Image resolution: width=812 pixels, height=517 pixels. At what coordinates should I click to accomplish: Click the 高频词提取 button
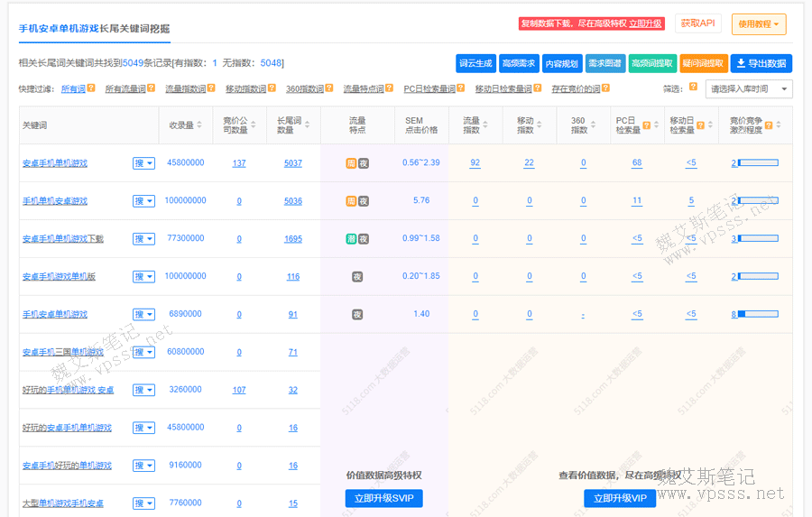[652, 63]
